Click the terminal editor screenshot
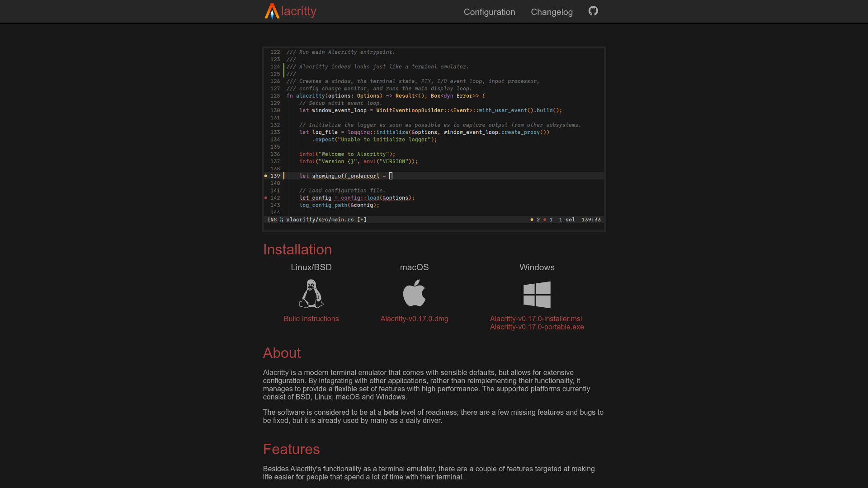The image size is (868, 488). [x=434, y=139]
